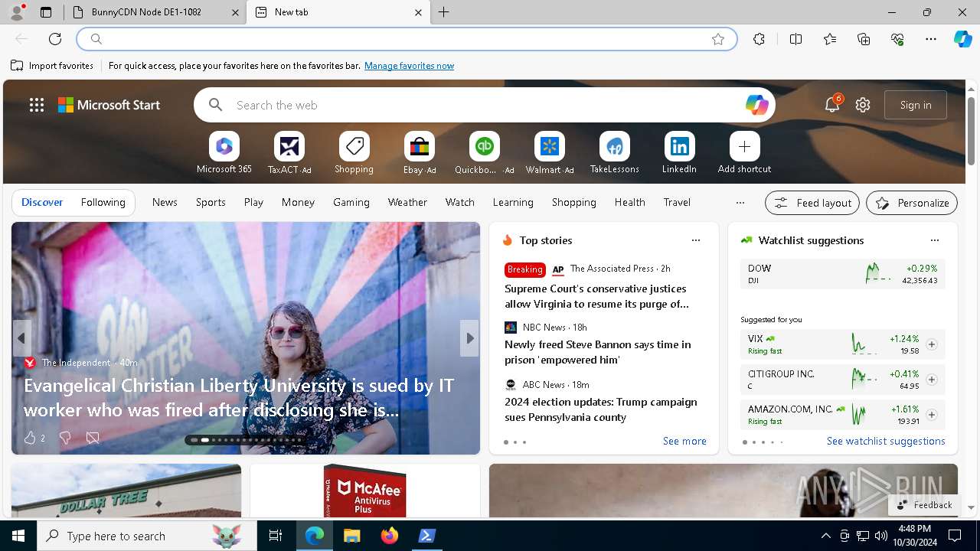Open more options on Top stories card

click(696, 240)
